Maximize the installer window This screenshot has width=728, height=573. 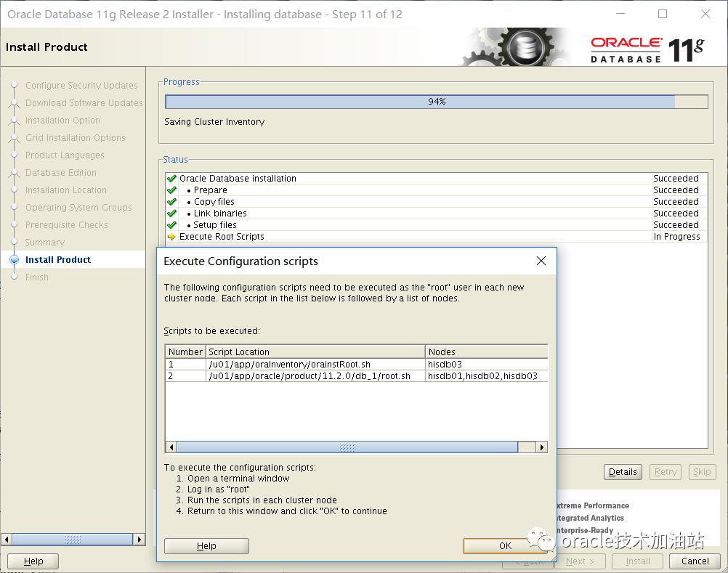(663, 14)
